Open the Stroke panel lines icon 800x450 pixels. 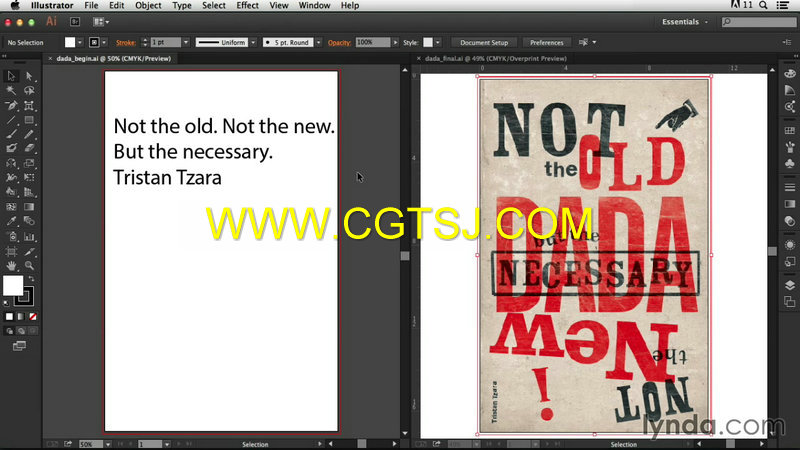pyautogui.click(x=790, y=187)
